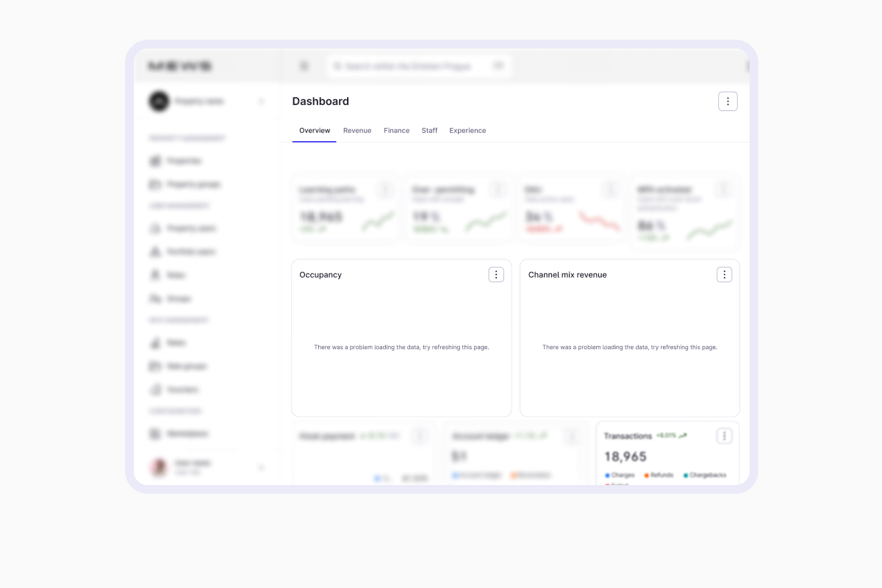Open the Occupancy card three-dot menu

(x=496, y=274)
